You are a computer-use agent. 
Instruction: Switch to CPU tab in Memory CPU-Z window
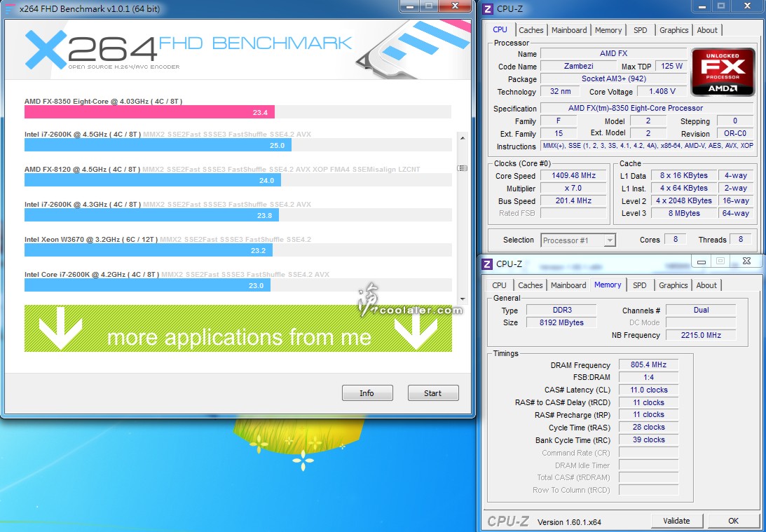click(x=499, y=285)
